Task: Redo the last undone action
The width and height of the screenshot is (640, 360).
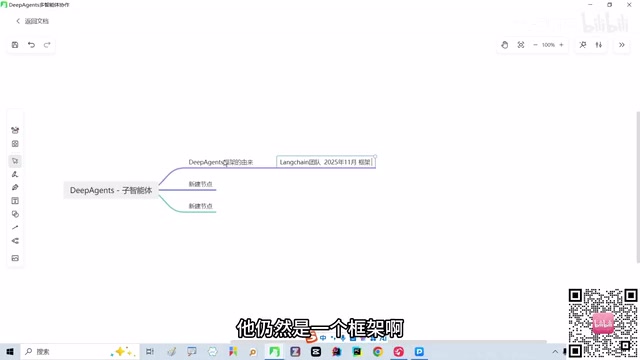Action: pos(47,45)
